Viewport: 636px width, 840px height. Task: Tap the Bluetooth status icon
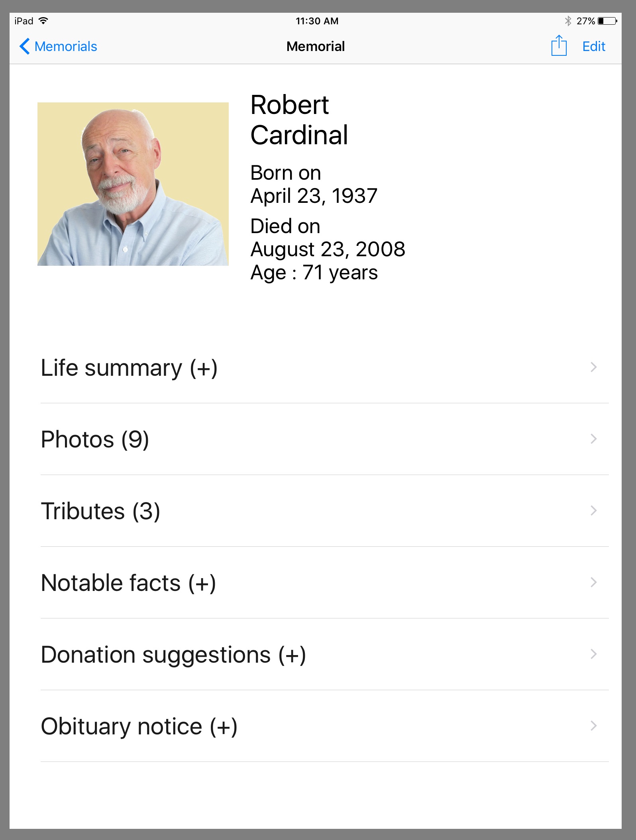[x=568, y=21]
